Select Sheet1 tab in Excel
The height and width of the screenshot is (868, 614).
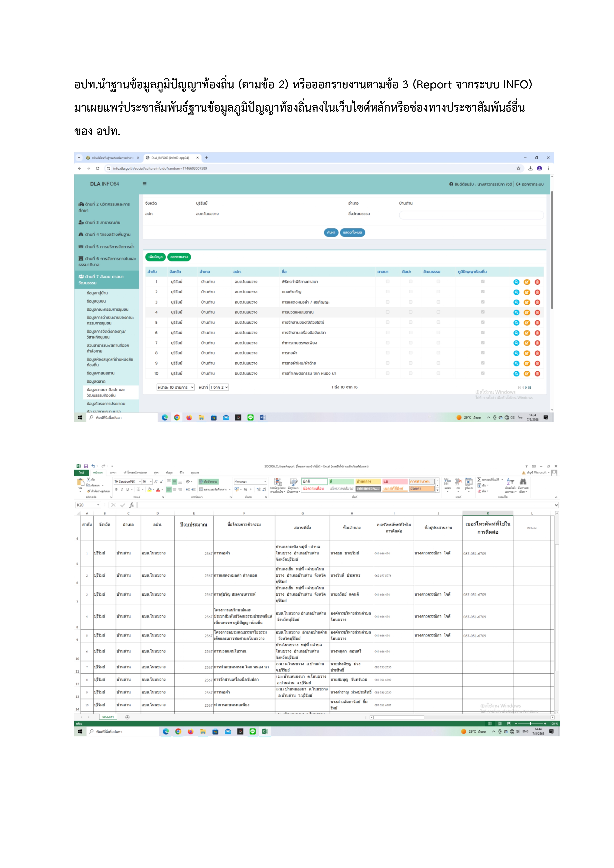click(108, 717)
